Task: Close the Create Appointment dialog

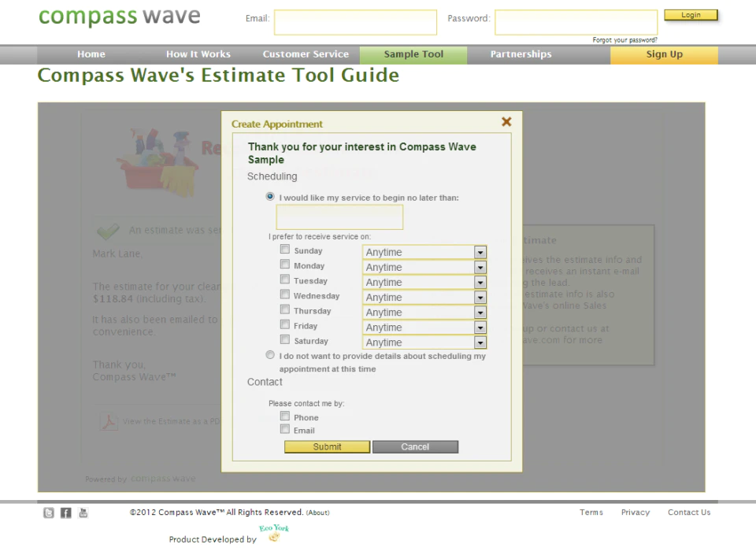Action: tap(506, 121)
